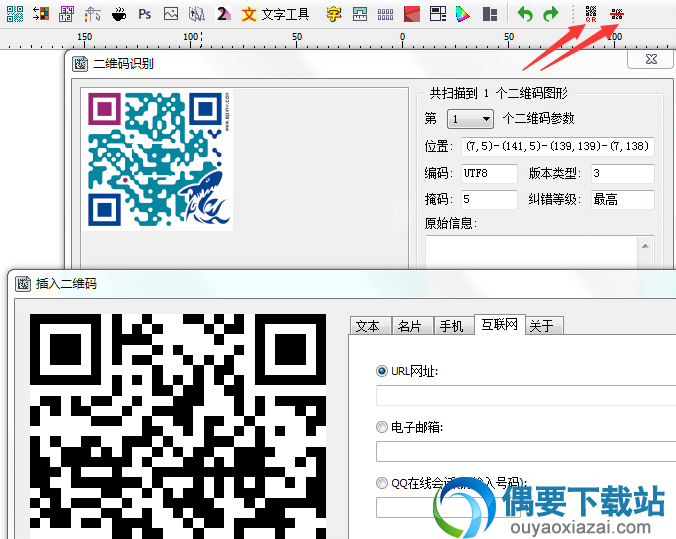Screen dimensions: 676x539
Task: Click the green QR code toolbar icon
Action: 15,14
